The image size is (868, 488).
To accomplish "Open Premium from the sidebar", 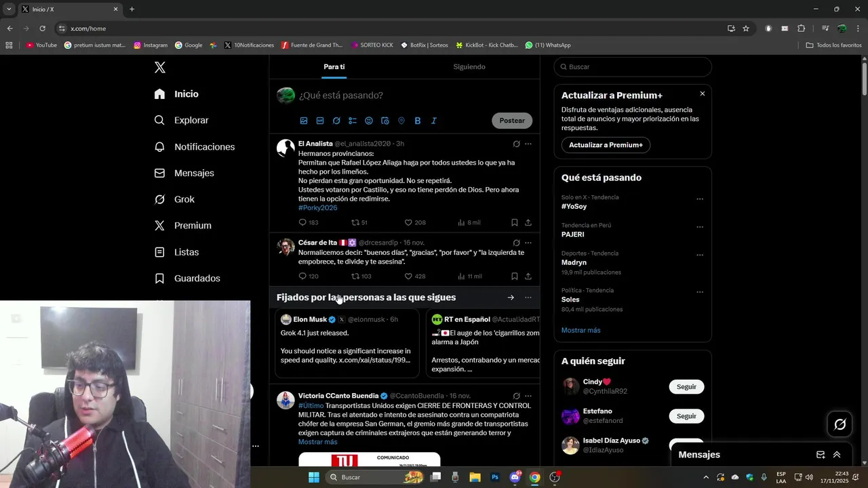I will [x=182, y=226].
